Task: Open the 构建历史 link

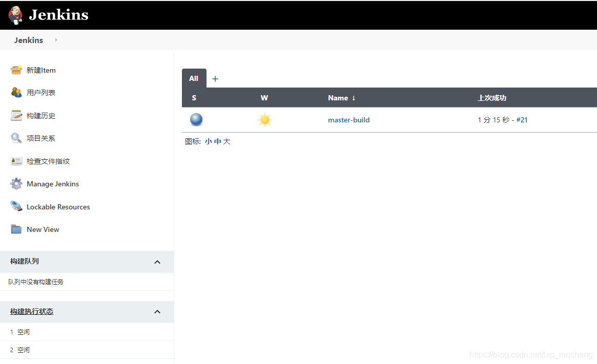Action: tap(41, 116)
